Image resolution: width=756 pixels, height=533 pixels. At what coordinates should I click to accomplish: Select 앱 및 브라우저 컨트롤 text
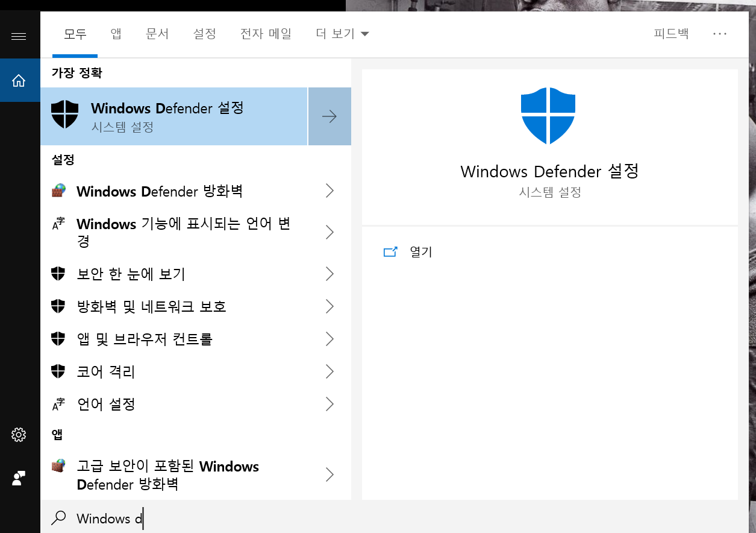[x=145, y=339]
